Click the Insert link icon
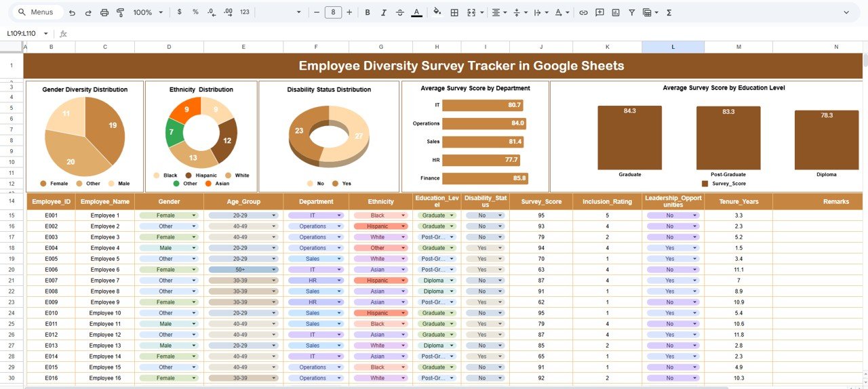This screenshot has width=868, height=389. coord(583,12)
